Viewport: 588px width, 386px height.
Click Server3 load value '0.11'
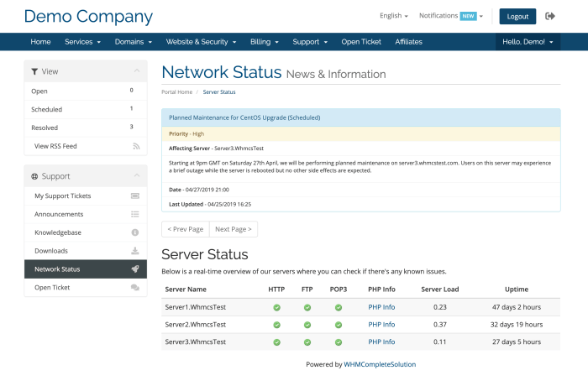[x=440, y=342]
